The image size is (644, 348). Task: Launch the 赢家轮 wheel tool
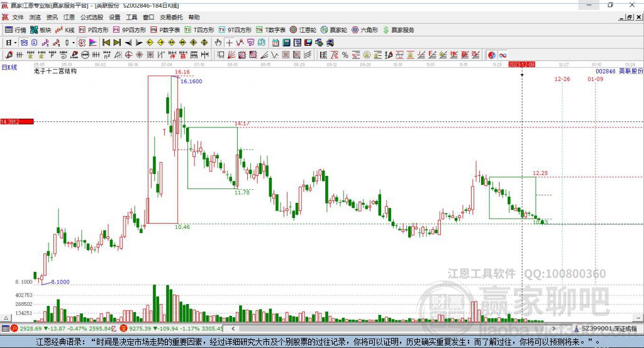(x=334, y=30)
